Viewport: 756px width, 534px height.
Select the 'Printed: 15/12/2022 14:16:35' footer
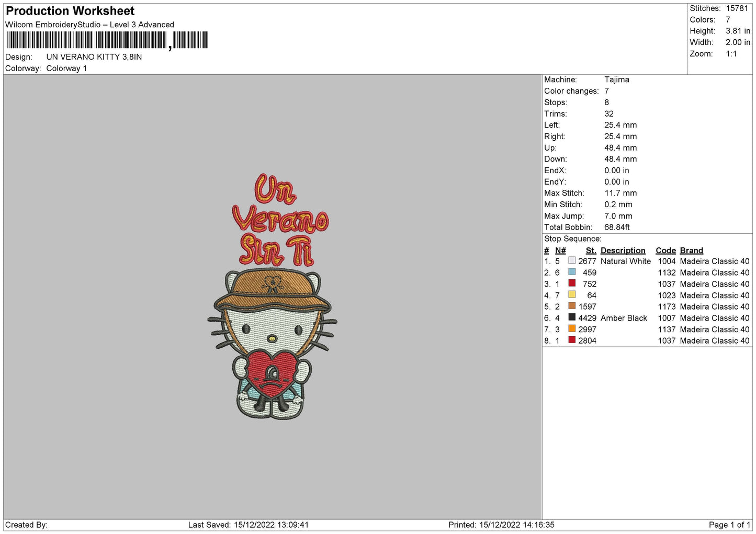tap(501, 525)
